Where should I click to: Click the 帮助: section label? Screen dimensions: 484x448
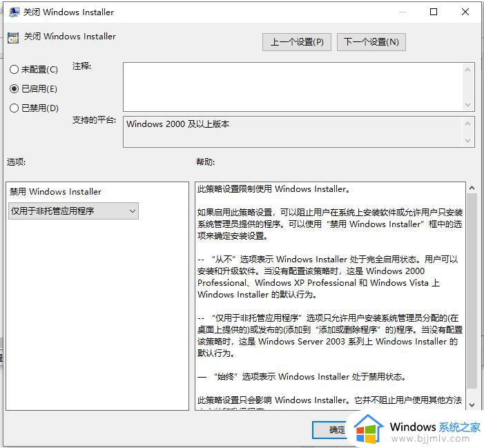pos(205,162)
